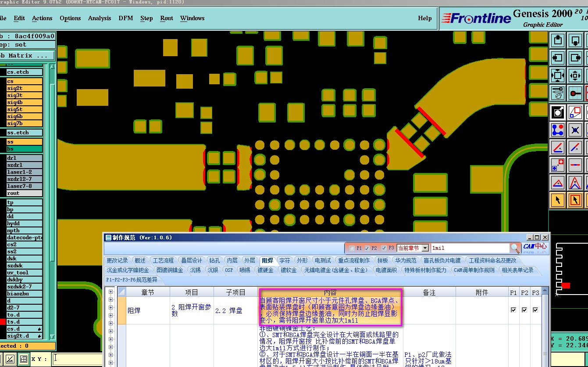Click the pan right arrow icon

coord(575,58)
